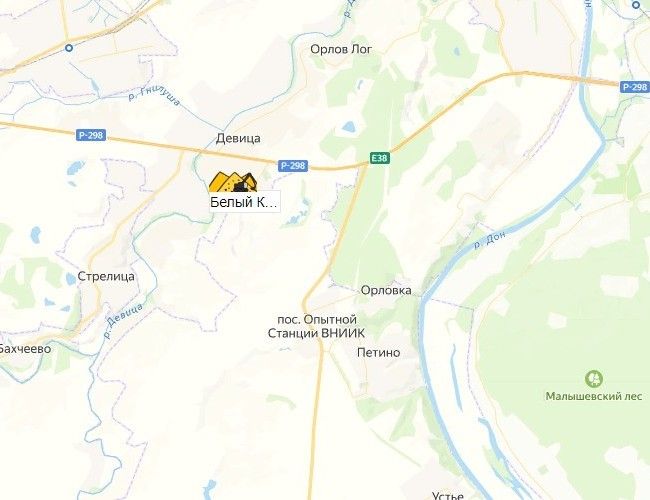The height and width of the screenshot is (500, 650).
Task: Click the green E38 route shield
Action: [x=380, y=158]
